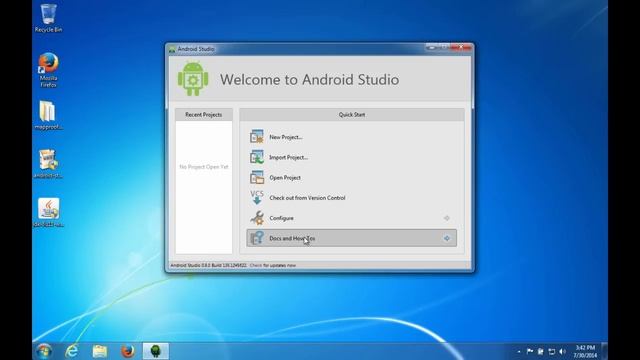This screenshot has height=360, width=640.
Task: Click the Show desktop strip beside the clock
Action: [x=604, y=351]
